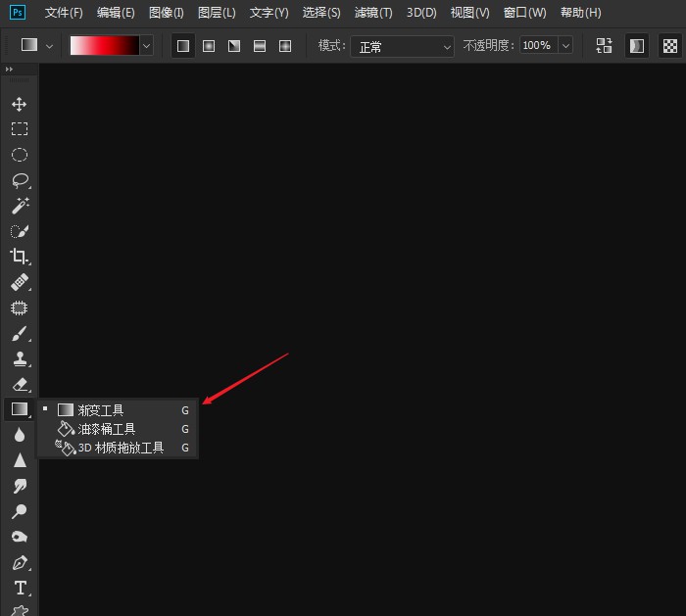Select the Blur droplet tool
The height and width of the screenshot is (616, 686).
coord(20,435)
